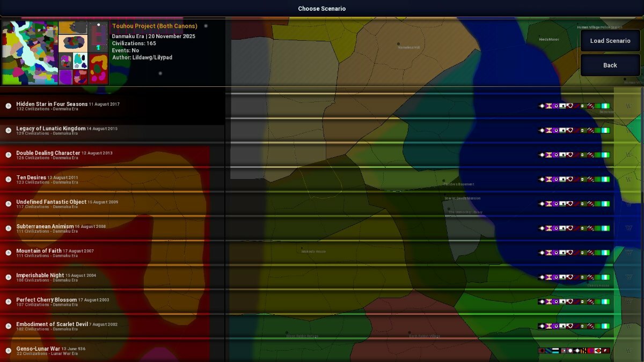Click the civilization flags strip for Undefined Fantastic Object
The image size is (644, 362).
(x=574, y=204)
